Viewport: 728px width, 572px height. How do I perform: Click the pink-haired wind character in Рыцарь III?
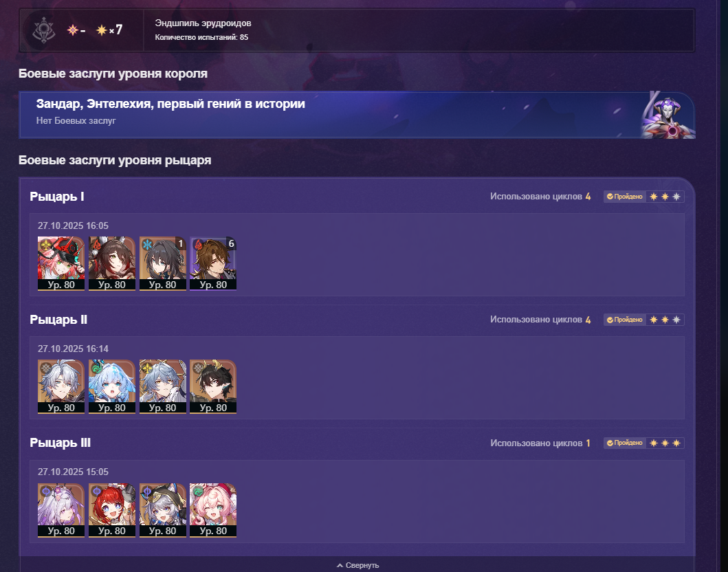(x=213, y=510)
